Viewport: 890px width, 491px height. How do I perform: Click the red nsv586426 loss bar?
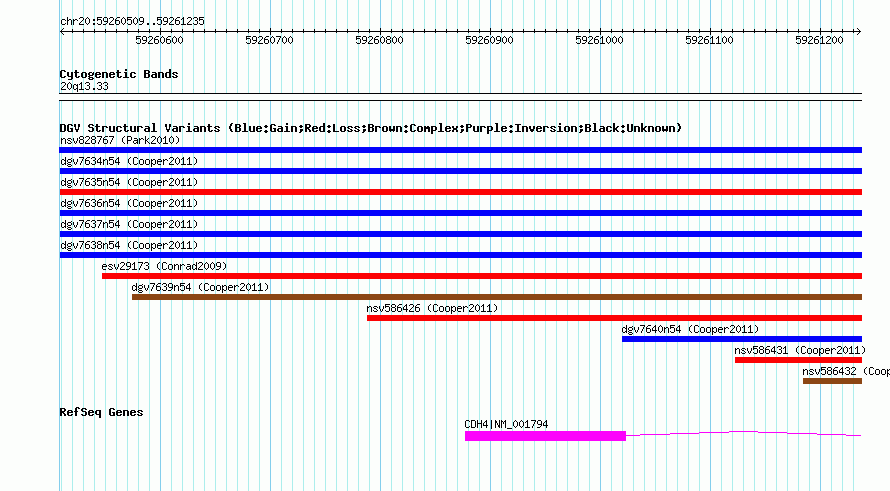pos(614,318)
